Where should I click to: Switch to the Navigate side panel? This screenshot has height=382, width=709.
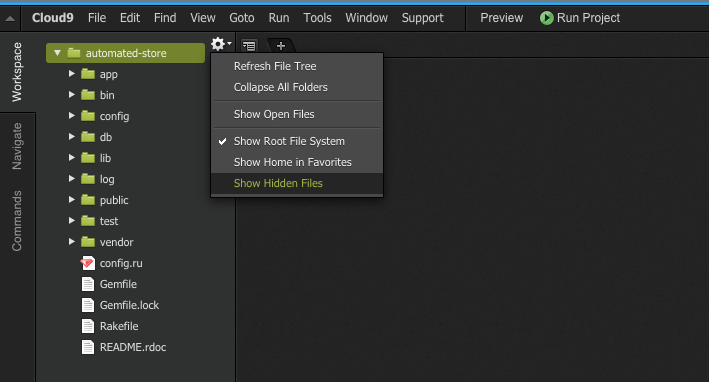[x=17, y=146]
